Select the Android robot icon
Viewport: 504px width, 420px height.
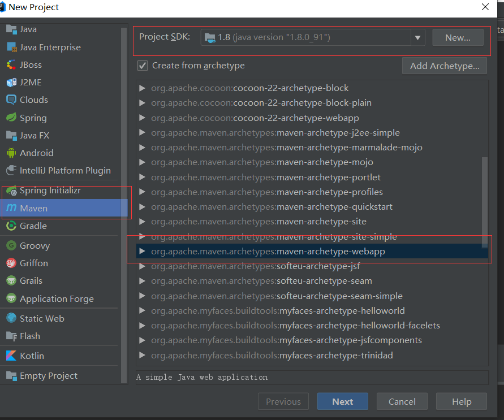[11, 153]
